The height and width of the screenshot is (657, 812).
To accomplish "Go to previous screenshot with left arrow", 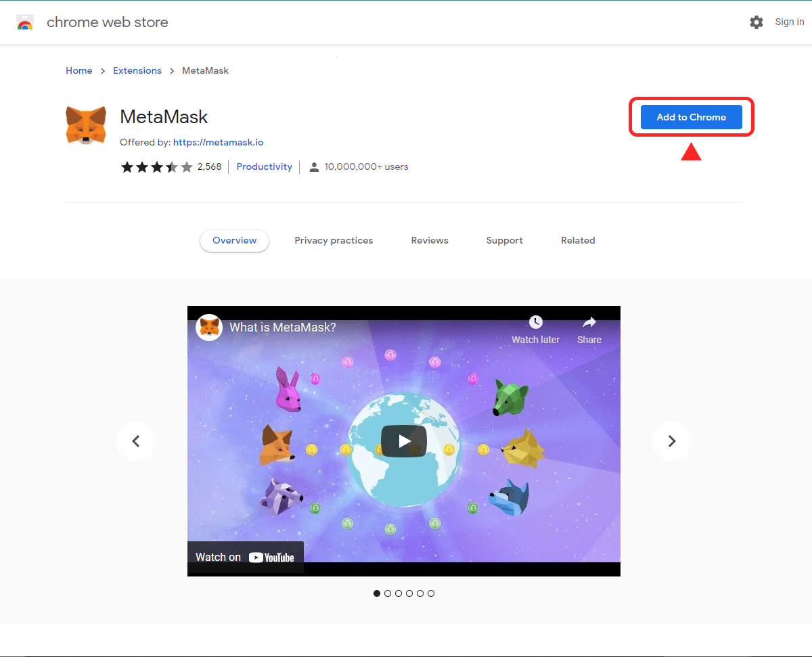I will tap(136, 441).
